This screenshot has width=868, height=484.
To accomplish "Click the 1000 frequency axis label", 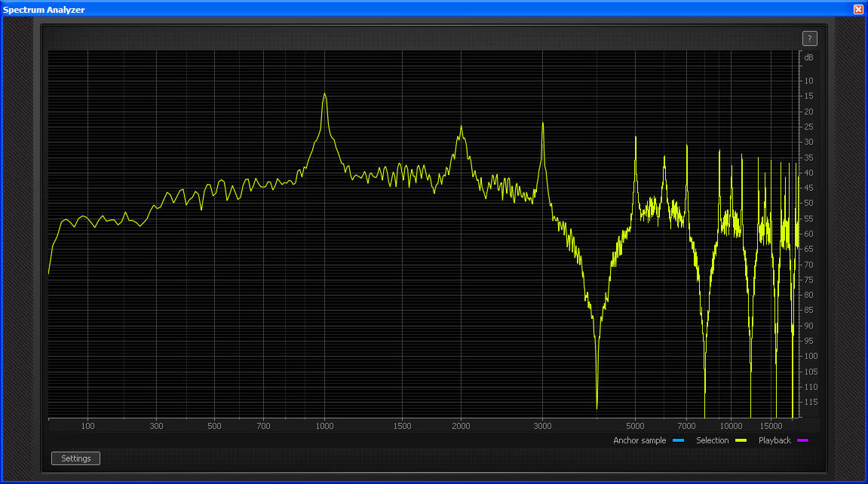I will click(324, 426).
